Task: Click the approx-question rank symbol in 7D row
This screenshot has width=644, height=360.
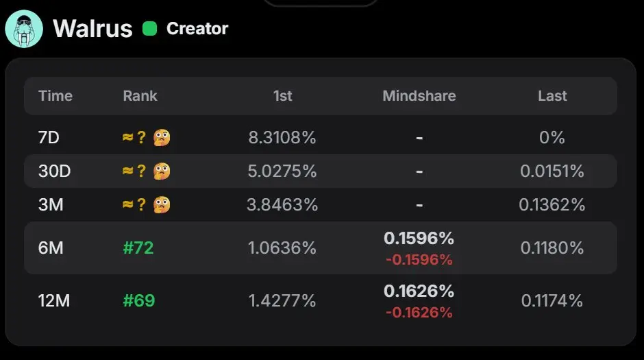Action: (134, 137)
